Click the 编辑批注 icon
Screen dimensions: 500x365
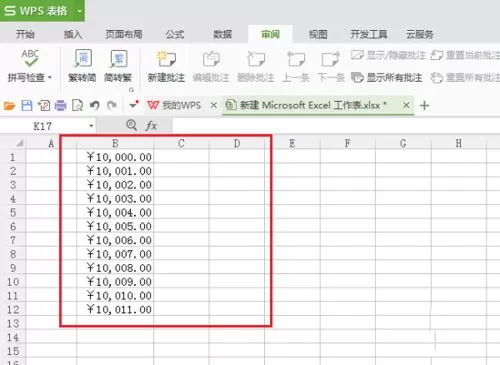pos(211,59)
